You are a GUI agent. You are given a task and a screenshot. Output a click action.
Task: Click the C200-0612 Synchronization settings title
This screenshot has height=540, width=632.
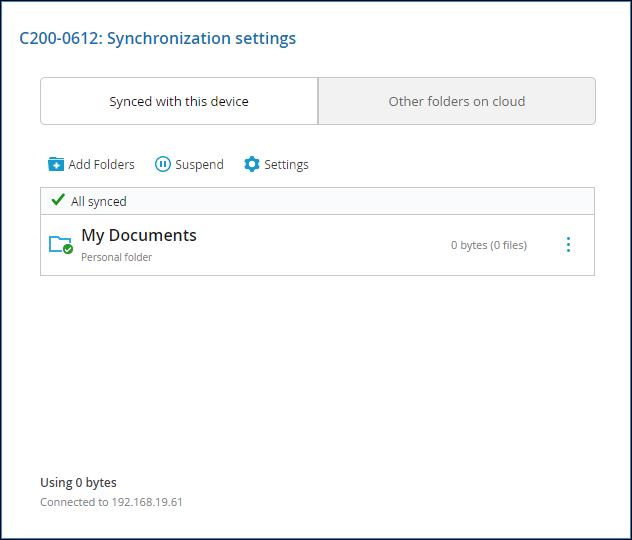coord(158,39)
